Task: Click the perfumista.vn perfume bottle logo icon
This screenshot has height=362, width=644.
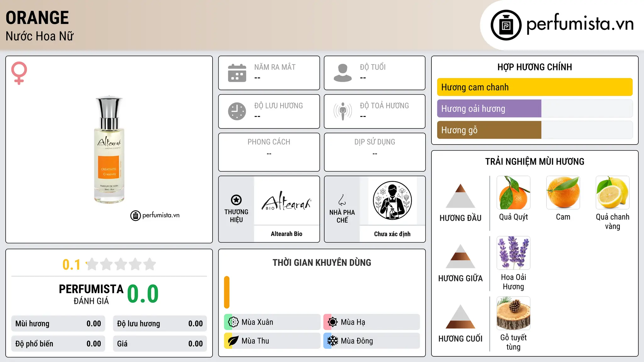Action: click(x=506, y=25)
